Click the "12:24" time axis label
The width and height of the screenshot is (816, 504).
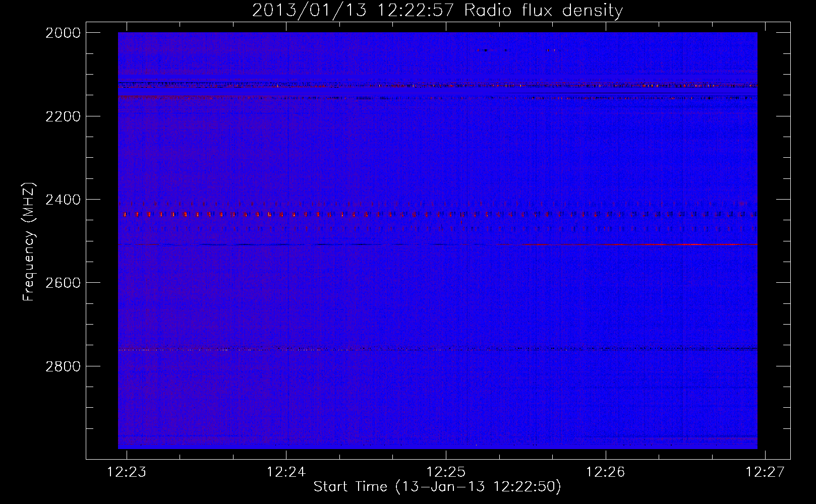coord(286,472)
